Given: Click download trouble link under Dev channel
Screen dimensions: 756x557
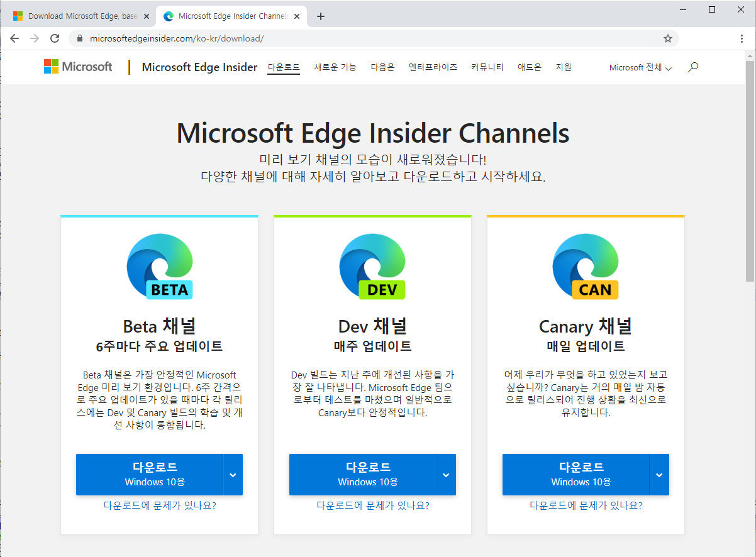Looking at the screenshot, I should click(373, 505).
